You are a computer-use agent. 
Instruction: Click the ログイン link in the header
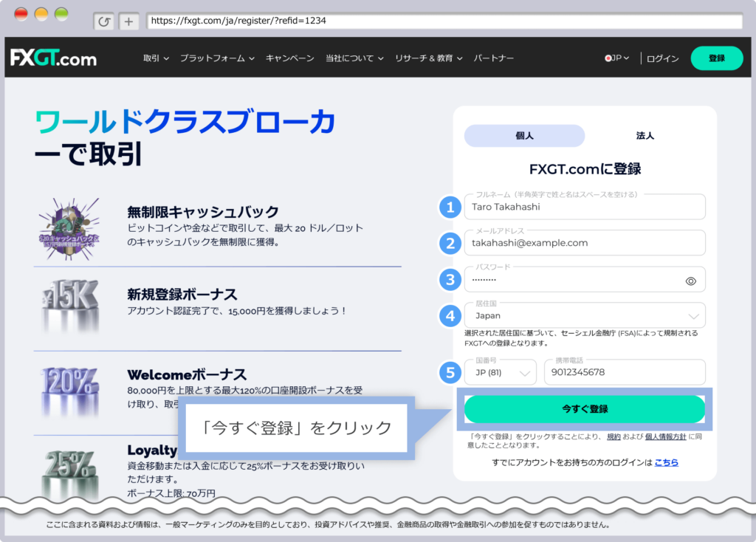[662, 58]
